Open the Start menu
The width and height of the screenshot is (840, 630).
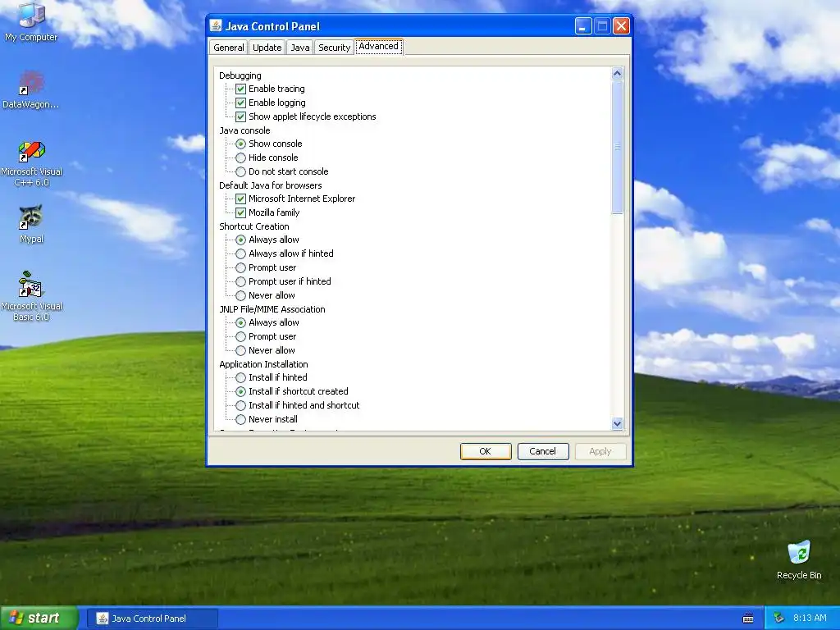pos(39,618)
